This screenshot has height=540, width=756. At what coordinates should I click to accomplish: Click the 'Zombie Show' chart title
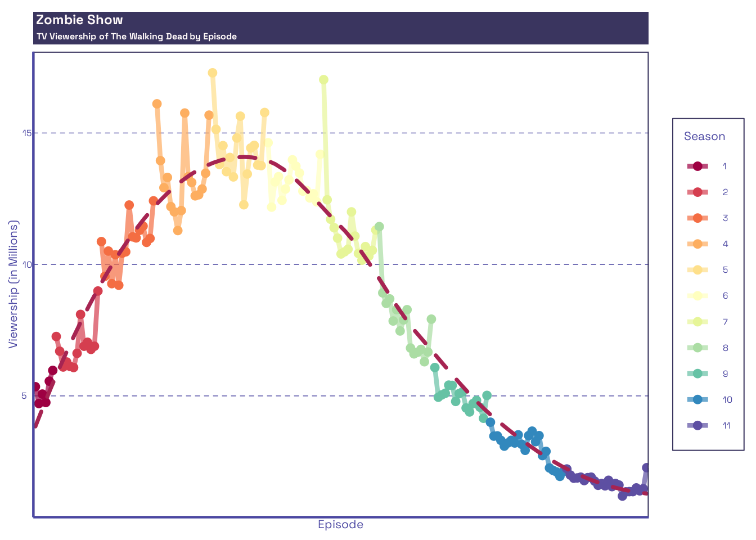(x=79, y=20)
